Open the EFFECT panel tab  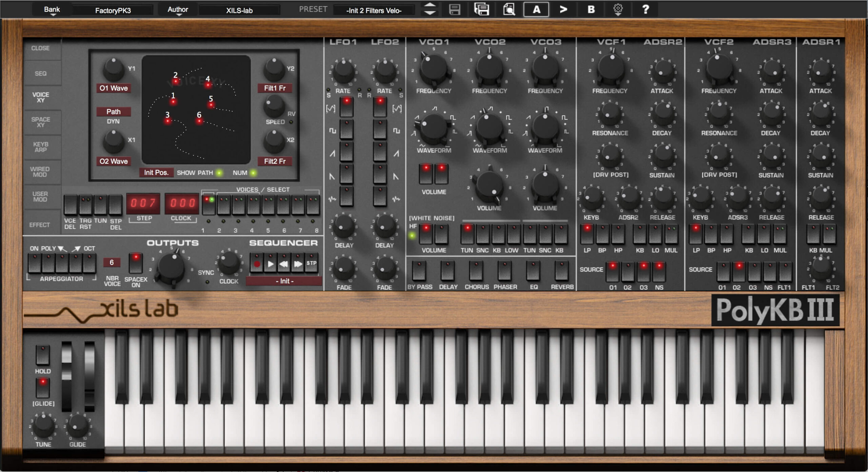point(40,225)
